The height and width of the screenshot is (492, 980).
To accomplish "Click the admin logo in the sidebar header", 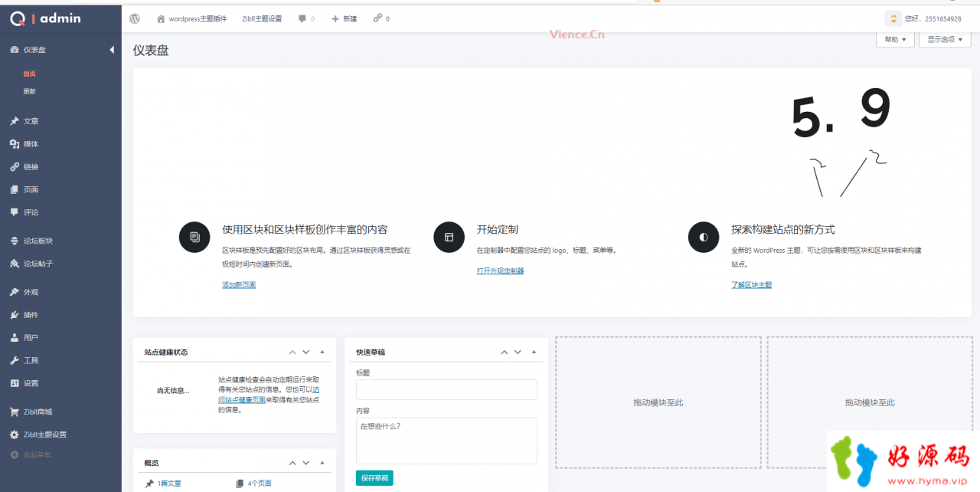I will point(46,18).
